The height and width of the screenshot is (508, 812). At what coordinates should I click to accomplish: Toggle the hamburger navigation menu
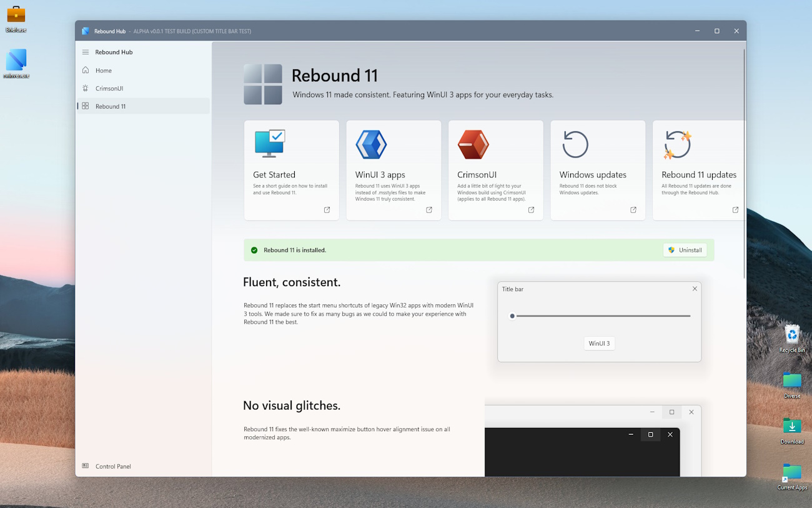point(86,52)
